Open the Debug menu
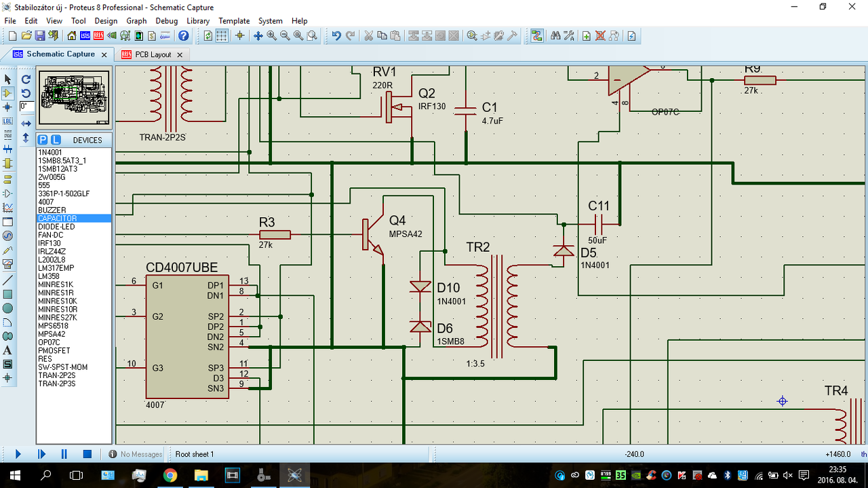The image size is (868, 488). (167, 21)
